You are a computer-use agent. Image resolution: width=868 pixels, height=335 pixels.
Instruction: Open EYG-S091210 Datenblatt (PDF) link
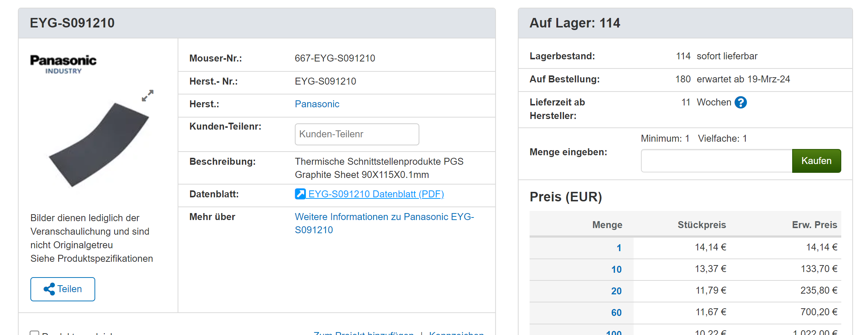(x=376, y=194)
